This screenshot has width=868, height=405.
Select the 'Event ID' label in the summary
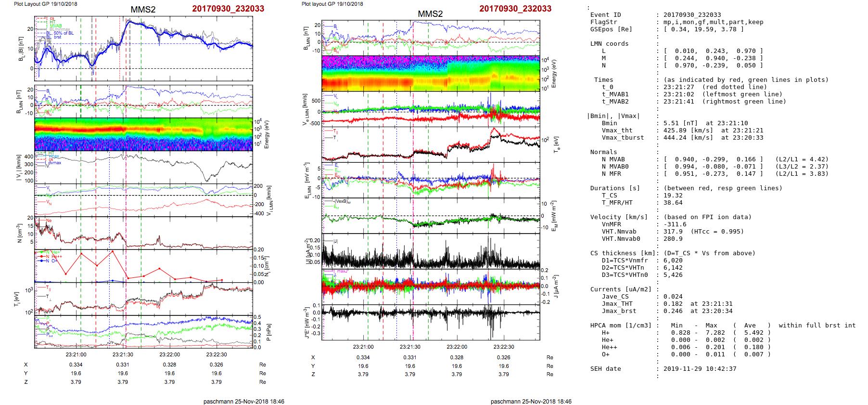tap(605, 15)
